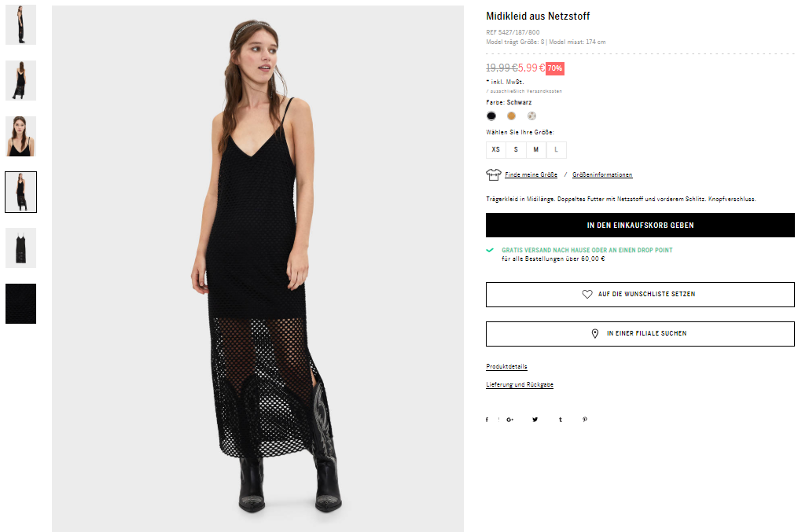Image resolution: width=798 pixels, height=532 pixels.
Task: Pick the camel brown color swatch
Action: [x=512, y=116]
